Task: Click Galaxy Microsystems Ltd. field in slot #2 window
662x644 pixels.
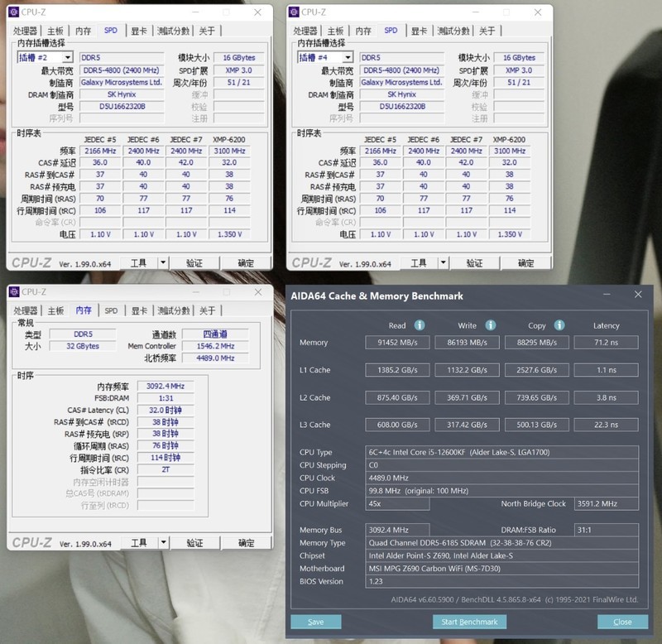Action: coord(122,82)
